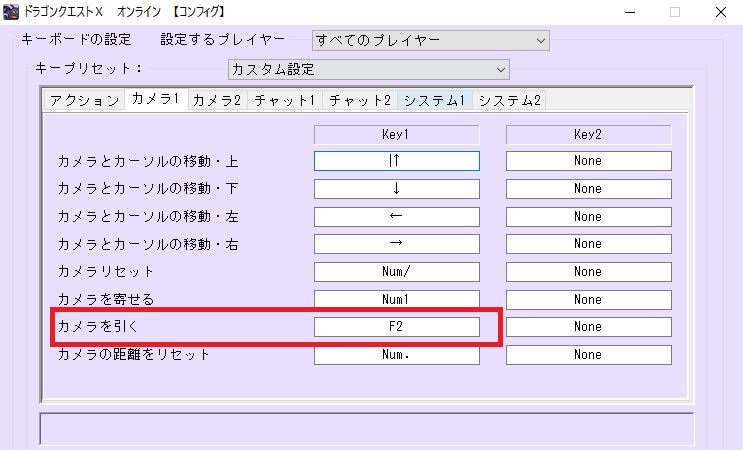Switch to the システム2 tab

point(509,100)
